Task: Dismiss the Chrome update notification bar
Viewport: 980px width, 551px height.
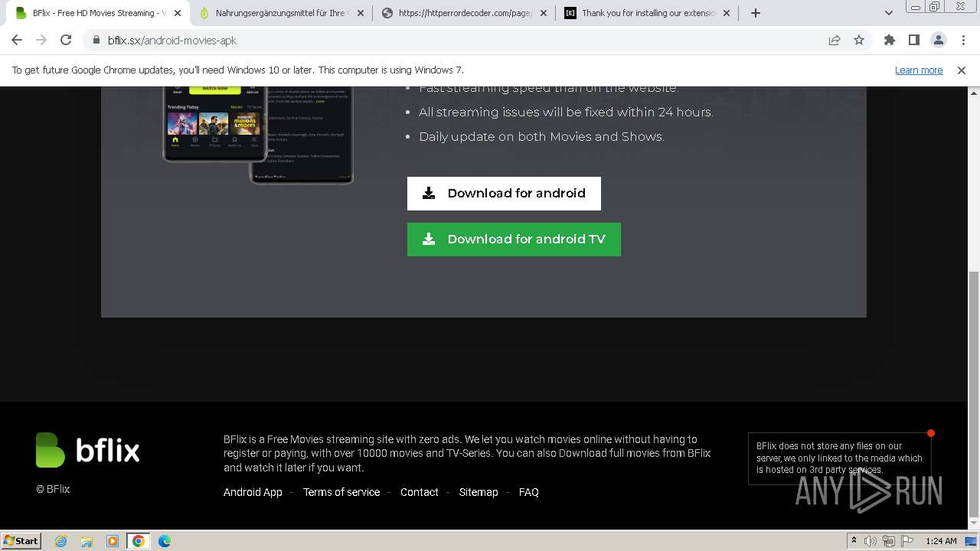Action: [962, 70]
